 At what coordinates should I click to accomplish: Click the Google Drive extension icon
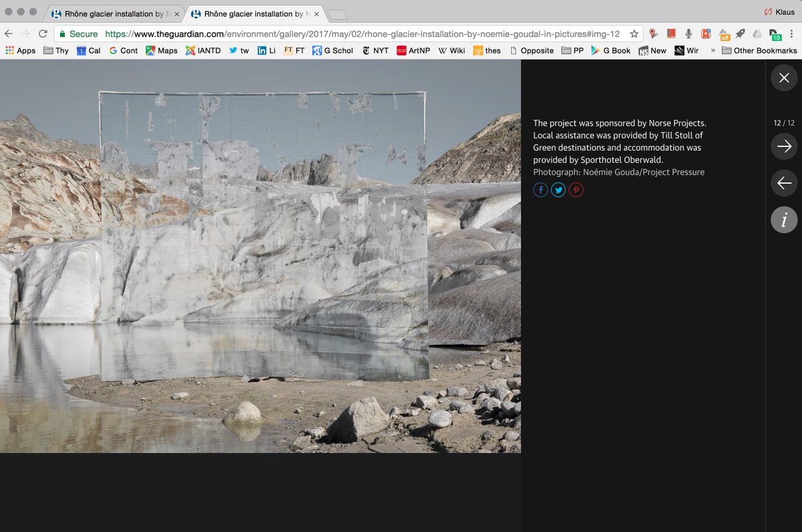(757, 33)
